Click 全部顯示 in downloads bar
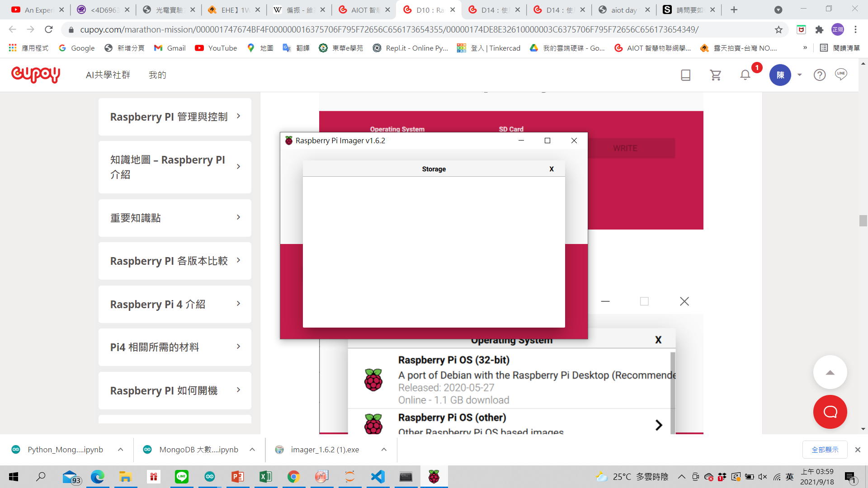The width and height of the screenshot is (868, 488). pyautogui.click(x=825, y=450)
